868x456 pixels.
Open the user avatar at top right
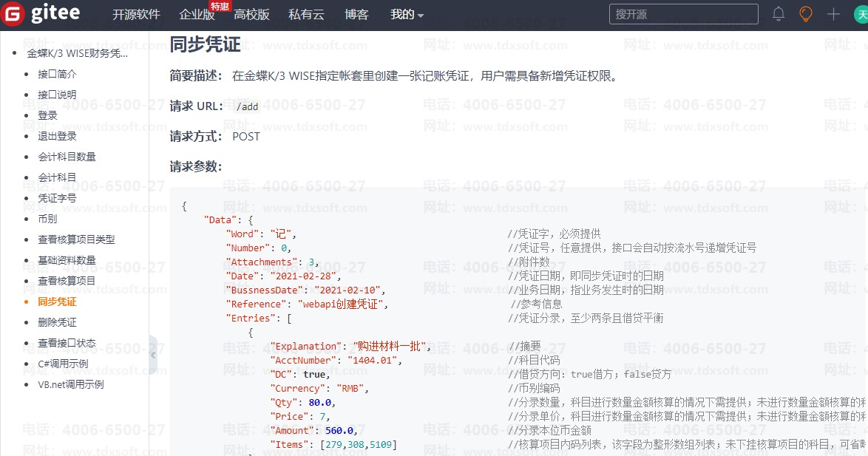[x=861, y=14]
